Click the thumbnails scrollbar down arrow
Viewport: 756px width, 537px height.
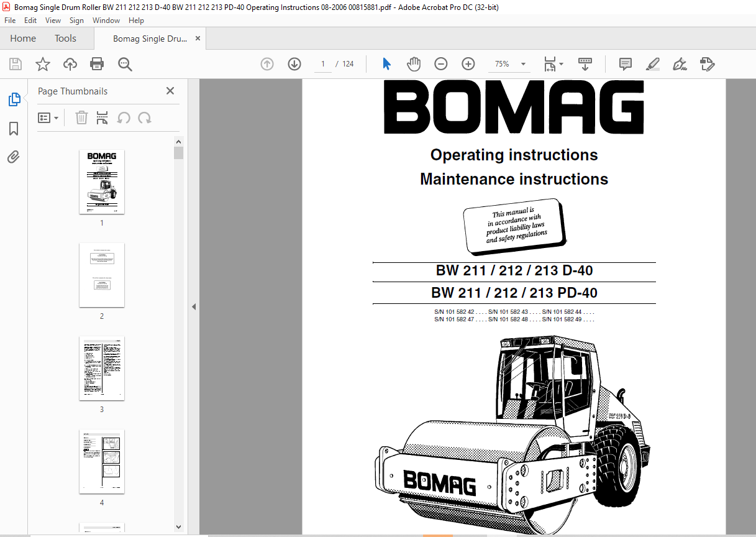pyautogui.click(x=179, y=526)
